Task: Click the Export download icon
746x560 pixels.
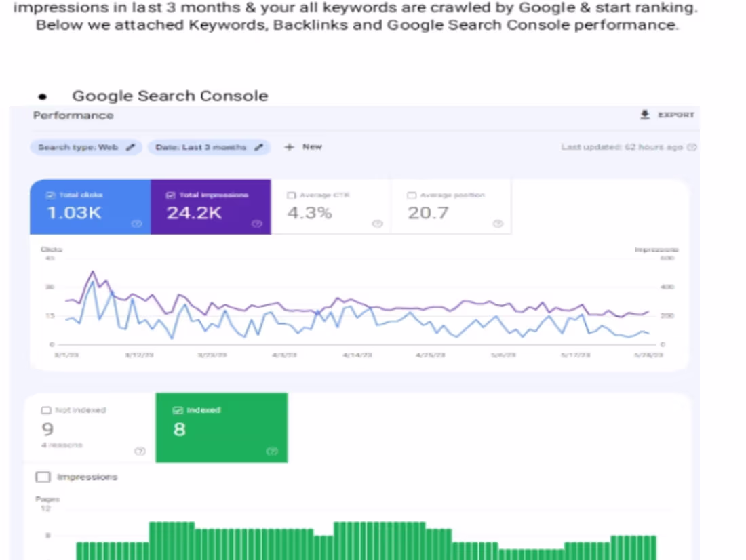Action: [x=645, y=115]
